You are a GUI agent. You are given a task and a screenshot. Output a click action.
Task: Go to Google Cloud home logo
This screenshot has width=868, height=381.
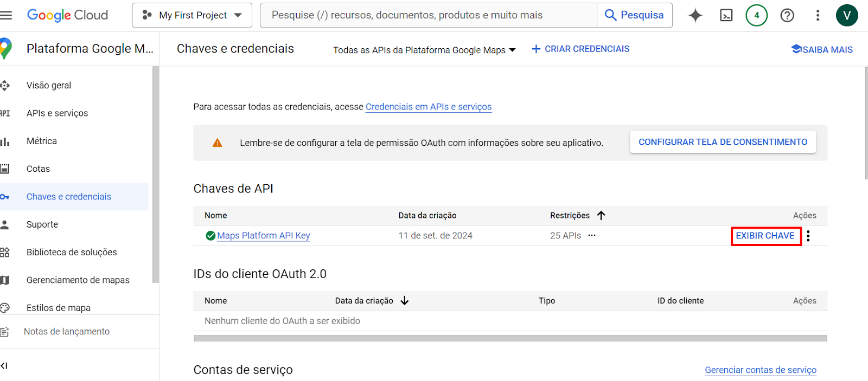[68, 15]
